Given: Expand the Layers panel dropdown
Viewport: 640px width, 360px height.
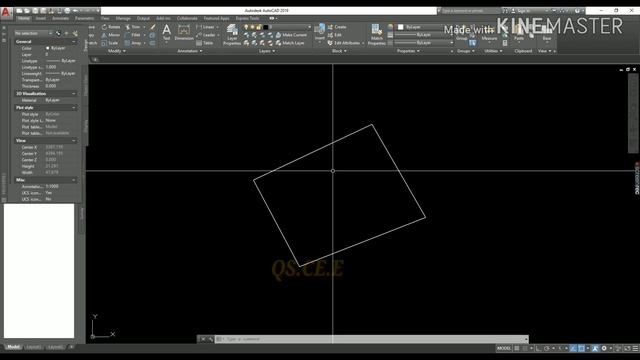Looking at the screenshot, I should pos(267,51).
